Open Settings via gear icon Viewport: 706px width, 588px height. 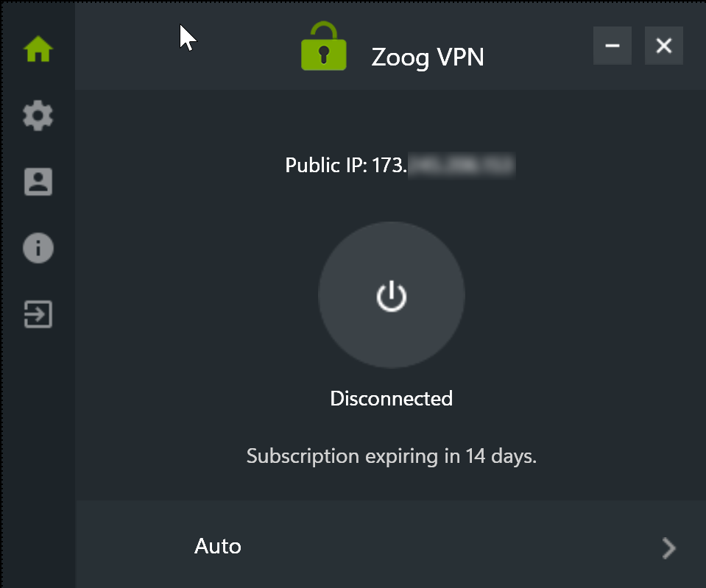pyautogui.click(x=38, y=116)
